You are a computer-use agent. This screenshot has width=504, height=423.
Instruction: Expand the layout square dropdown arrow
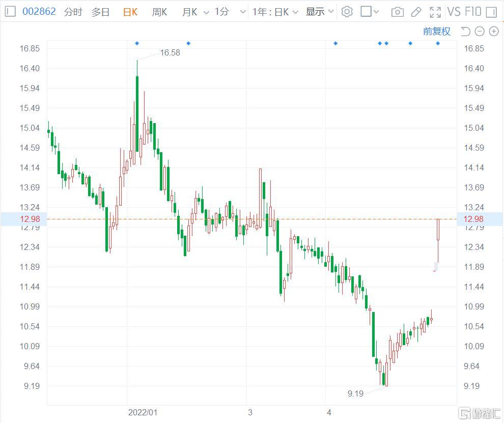376,12
